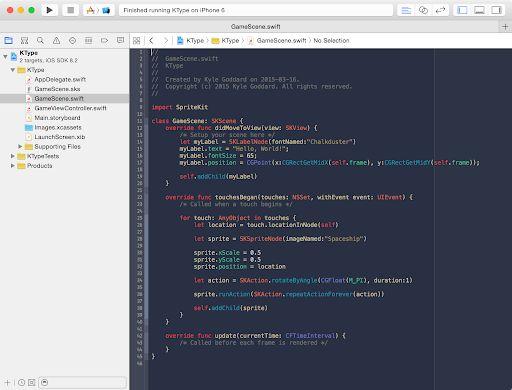Expand the Supporting Files folder
The height and width of the screenshot is (390, 512).
[x=20, y=146]
